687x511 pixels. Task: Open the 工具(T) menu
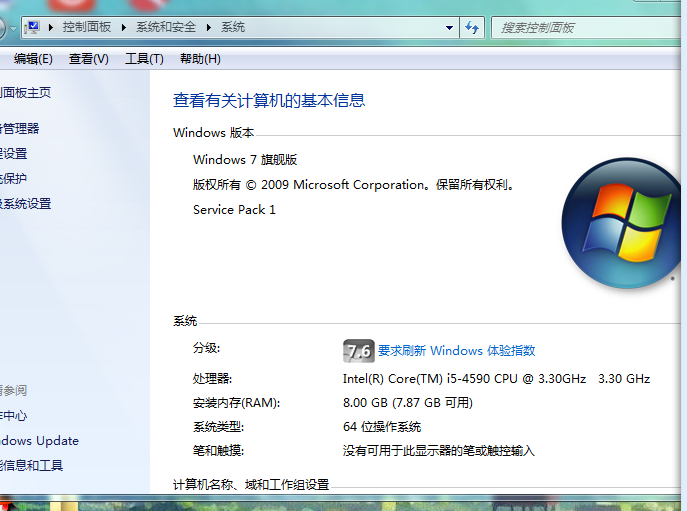(144, 59)
